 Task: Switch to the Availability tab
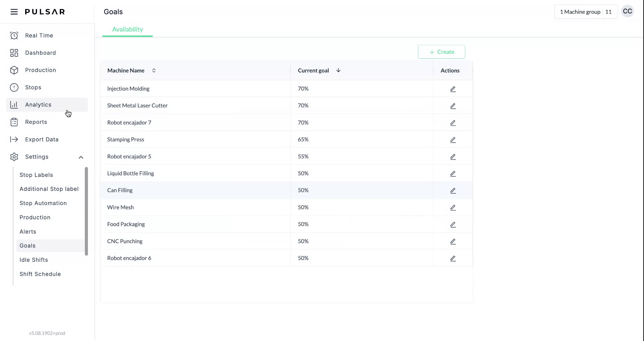pyautogui.click(x=127, y=29)
